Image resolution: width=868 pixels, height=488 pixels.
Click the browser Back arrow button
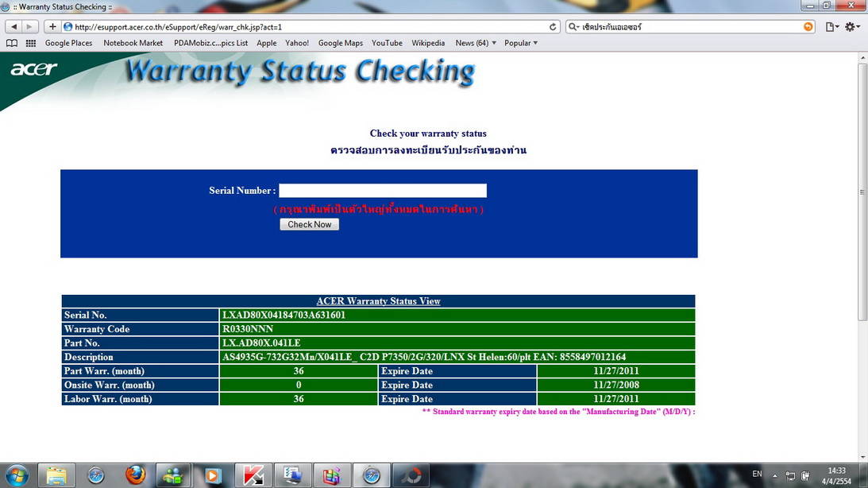(x=14, y=27)
